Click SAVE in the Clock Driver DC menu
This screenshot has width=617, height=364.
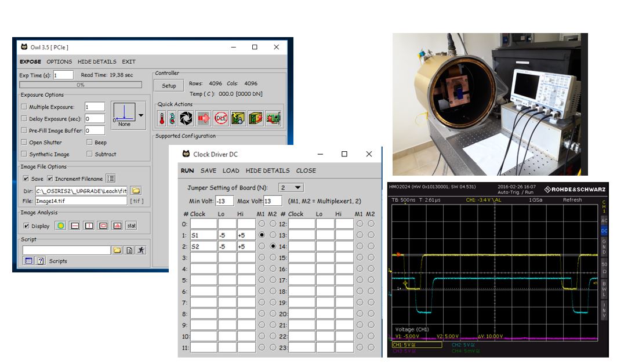[208, 170]
